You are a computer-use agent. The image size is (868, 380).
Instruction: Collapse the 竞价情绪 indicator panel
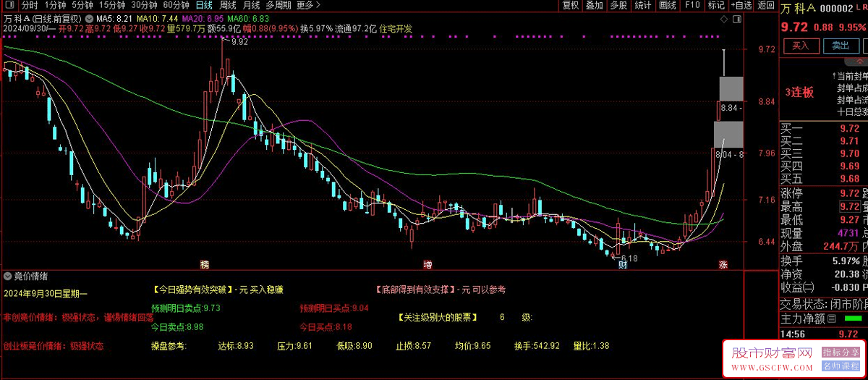click(7, 276)
